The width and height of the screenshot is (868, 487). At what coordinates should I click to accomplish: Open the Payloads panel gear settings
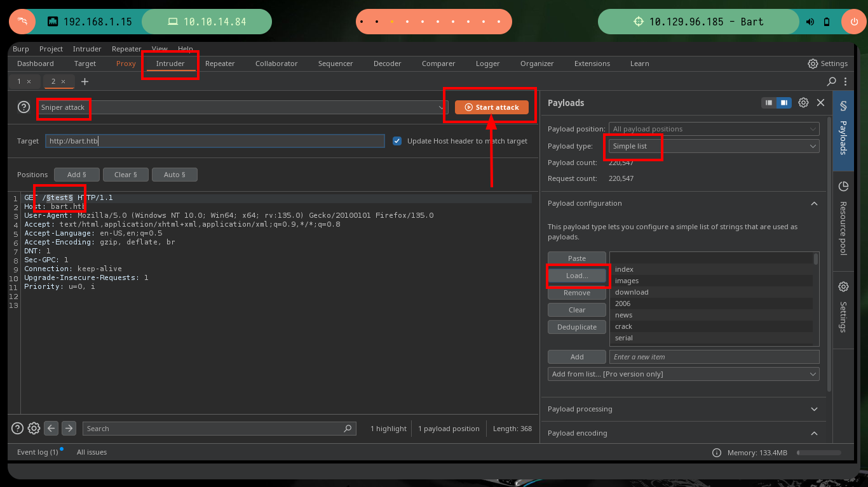[x=803, y=102]
